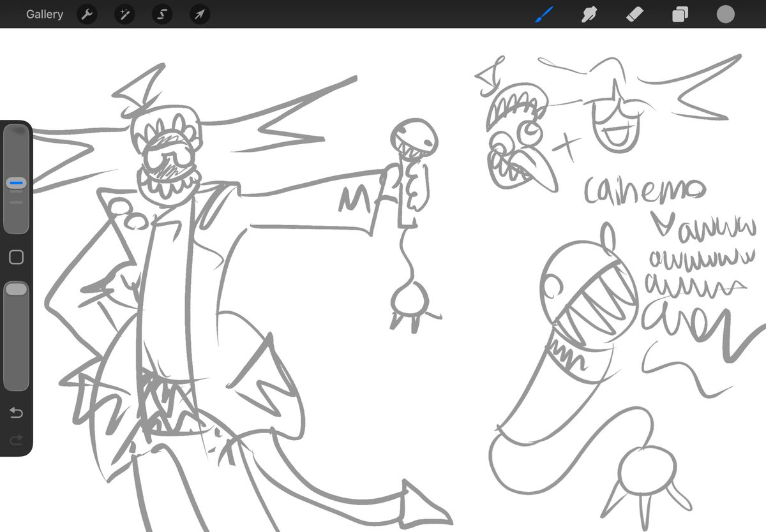Redo the last undone stroke
The image size is (766, 532).
(17, 439)
